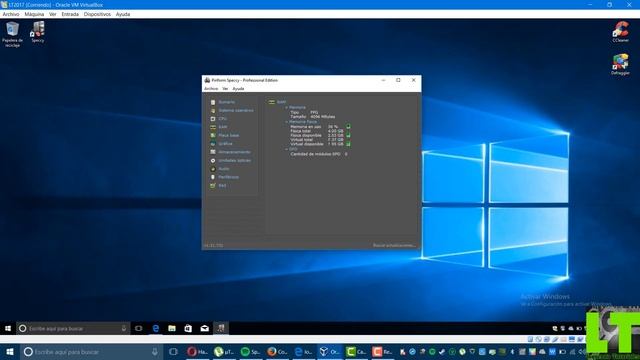Viewport: 640px width, 360px height.
Task: Open Mail app in guest VM taskbar
Action: [204, 328]
